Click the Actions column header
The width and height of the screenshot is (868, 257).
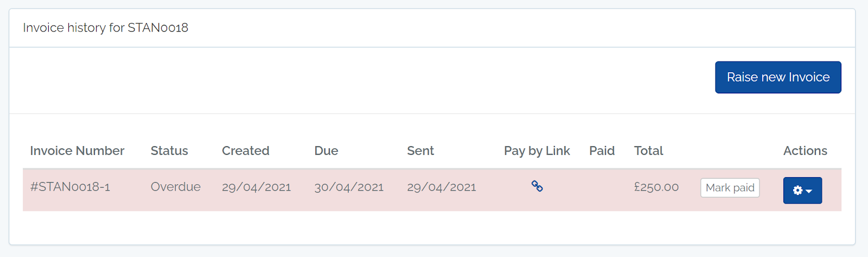point(805,151)
